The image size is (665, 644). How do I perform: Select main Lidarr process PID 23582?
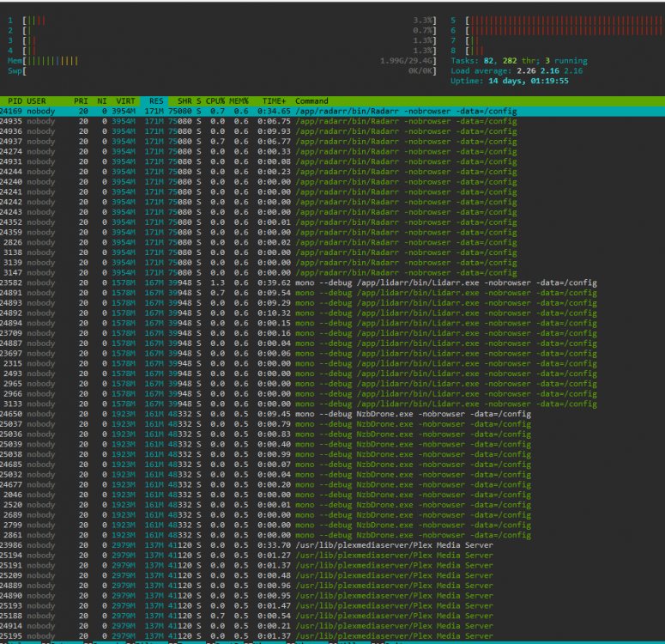(333, 283)
